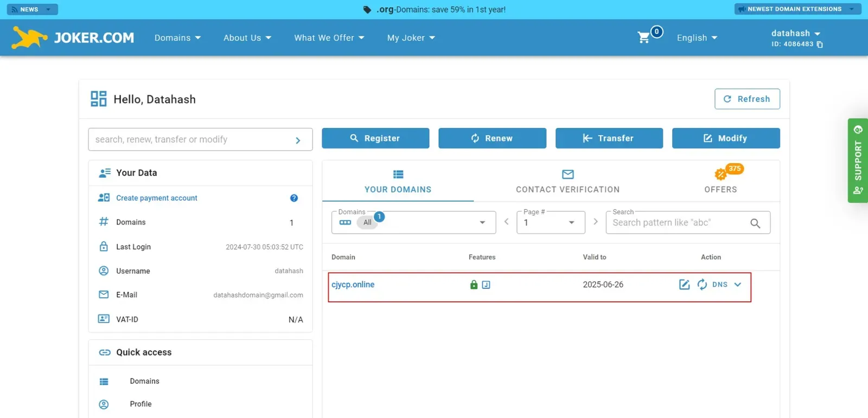Click the DNS link for cjycp.online

pyautogui.click(x=720, y=285)
